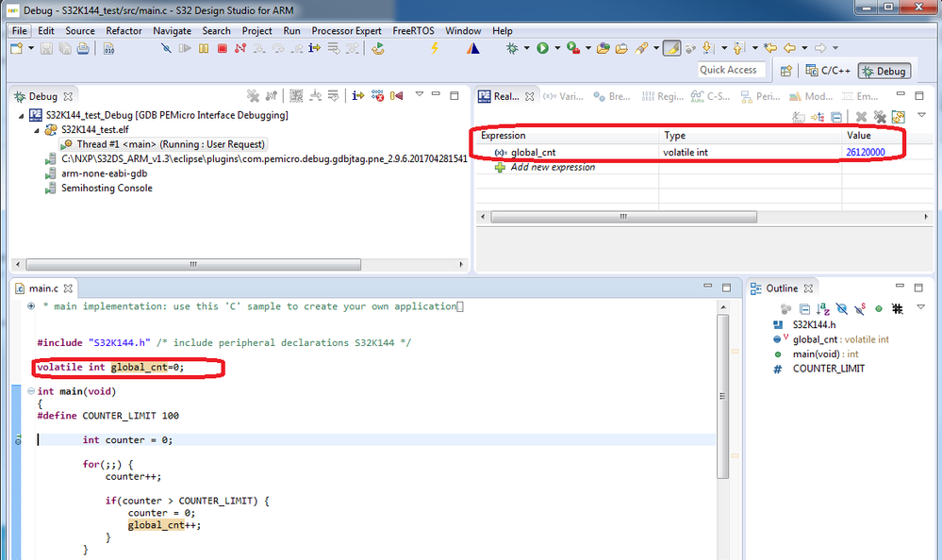Click the green bug Debug launch icon
Viewport: 942px width, 560px height.
[x=512, y=48]
